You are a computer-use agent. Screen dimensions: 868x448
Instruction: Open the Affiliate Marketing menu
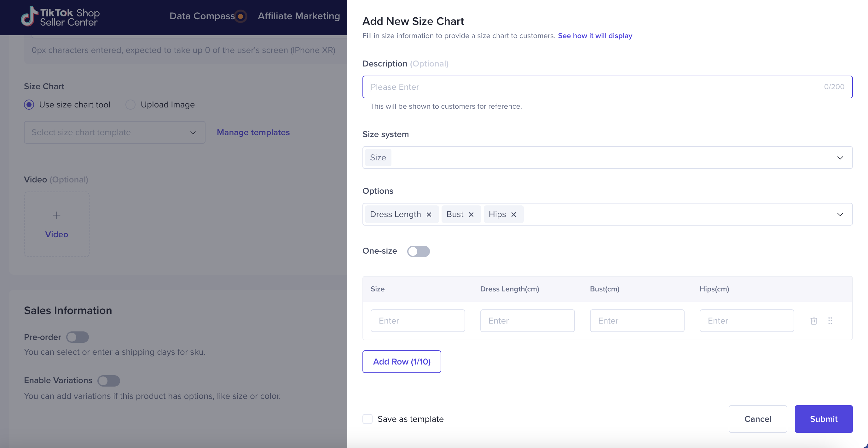298,16
